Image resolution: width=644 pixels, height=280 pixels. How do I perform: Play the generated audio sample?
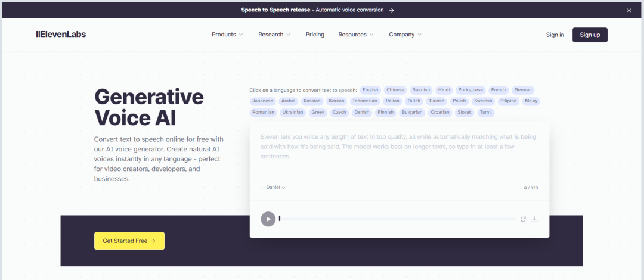point(268,219)
